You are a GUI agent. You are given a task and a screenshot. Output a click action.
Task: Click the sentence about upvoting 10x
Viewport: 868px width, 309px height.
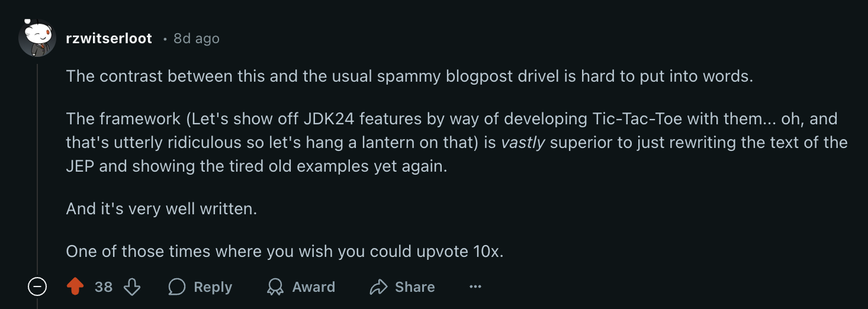pyautogui.click(x=285, y=252)
